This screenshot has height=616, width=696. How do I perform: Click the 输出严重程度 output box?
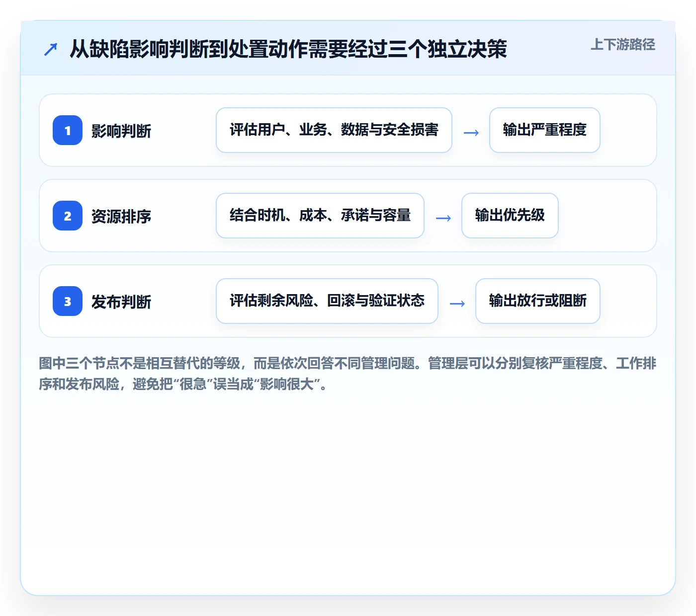545,130
